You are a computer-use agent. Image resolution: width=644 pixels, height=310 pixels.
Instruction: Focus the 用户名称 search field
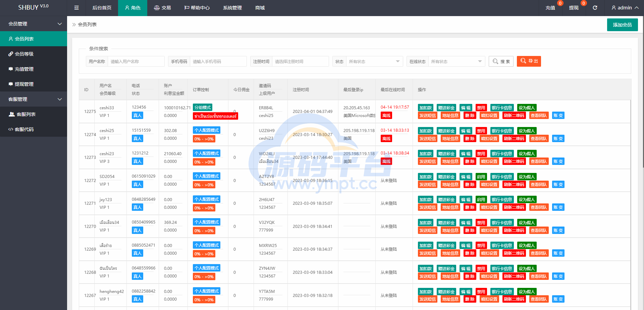click(x=136, y=61)
